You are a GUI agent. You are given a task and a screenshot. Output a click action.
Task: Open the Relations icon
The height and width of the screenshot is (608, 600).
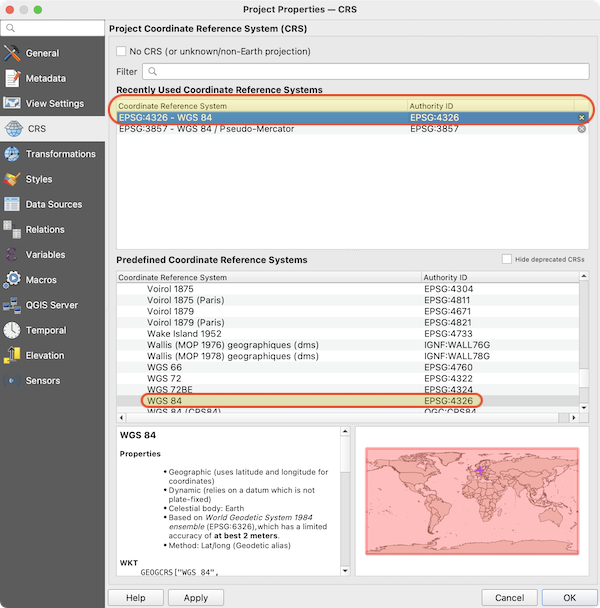12,229
